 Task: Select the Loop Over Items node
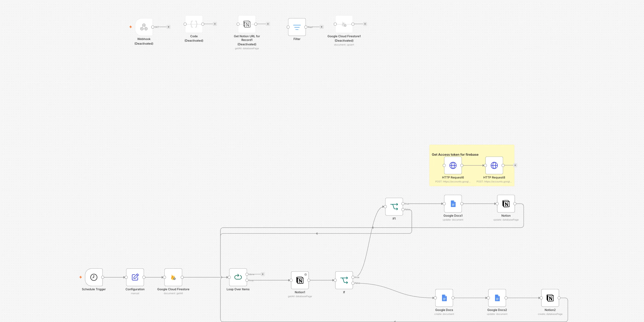pyautogui.click(x=238, y=277)
